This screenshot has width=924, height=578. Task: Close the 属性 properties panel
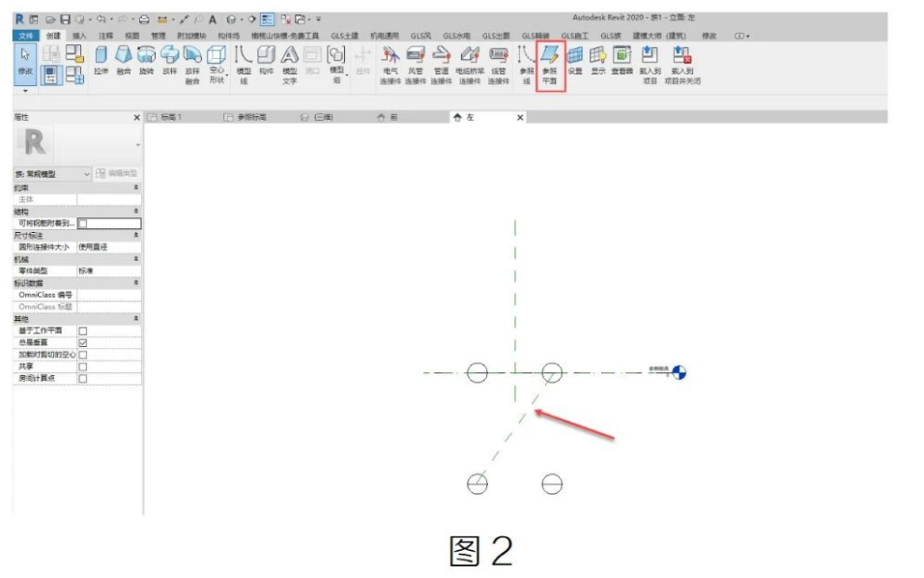coord(136,118)
